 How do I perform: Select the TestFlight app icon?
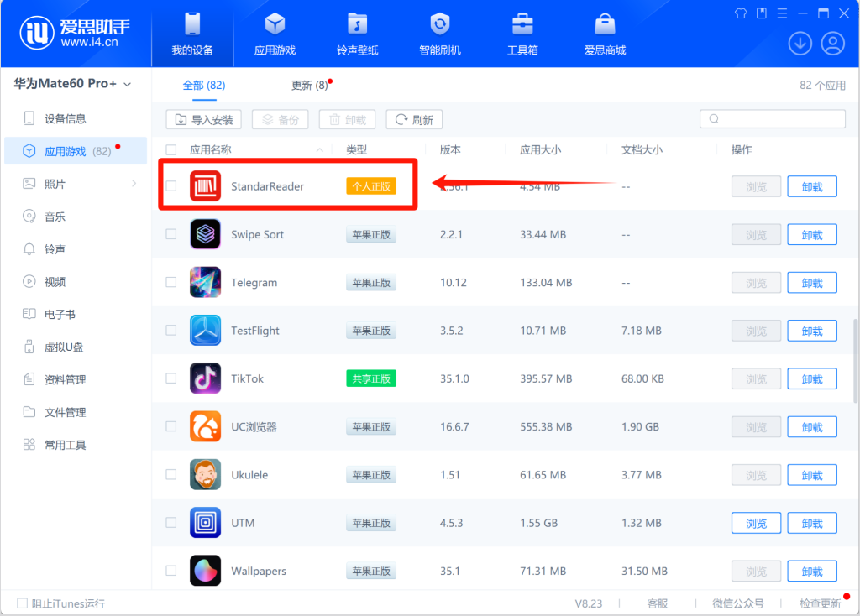point(205,331)
